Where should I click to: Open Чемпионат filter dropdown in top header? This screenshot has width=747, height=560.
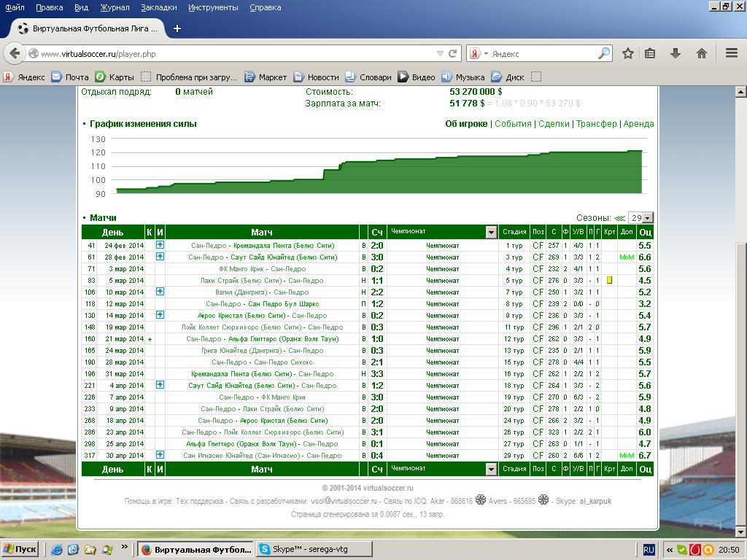tap(491, 232)
